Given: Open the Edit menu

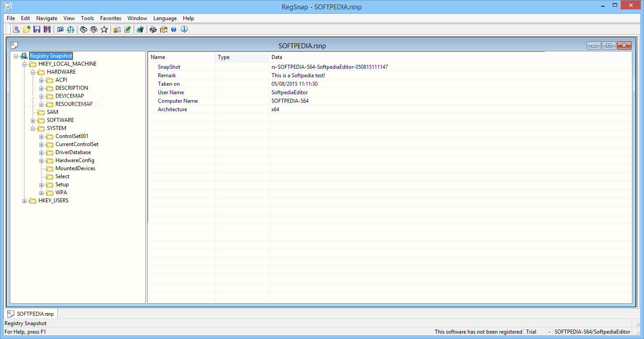Looking at the screenshot, I should [x=25, y=18].
